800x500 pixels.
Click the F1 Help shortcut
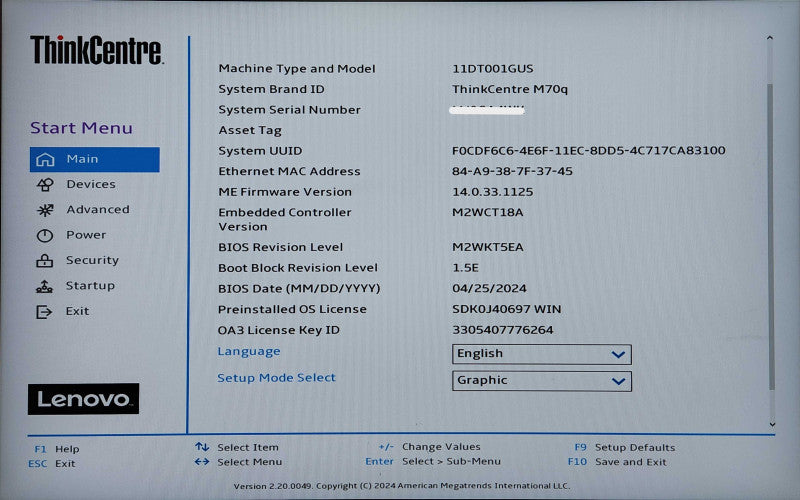tap(57, 449)
